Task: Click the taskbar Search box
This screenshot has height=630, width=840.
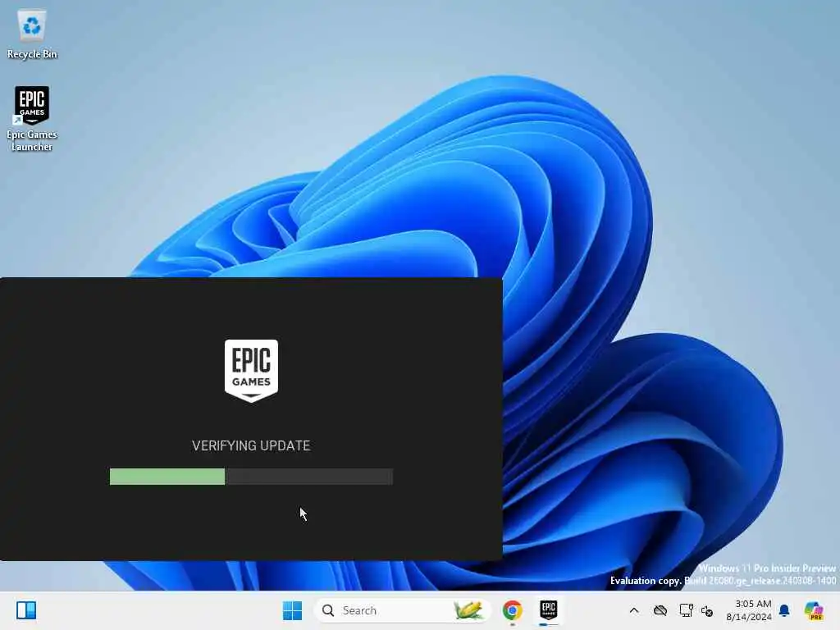Action: click(402, 610)
